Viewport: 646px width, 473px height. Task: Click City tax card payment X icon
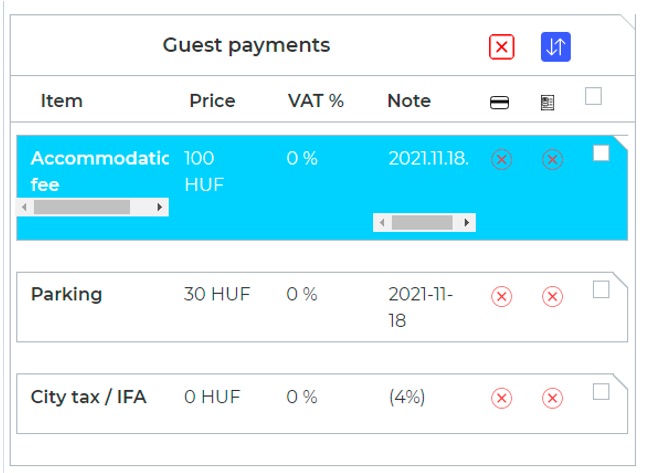(502, 398)
